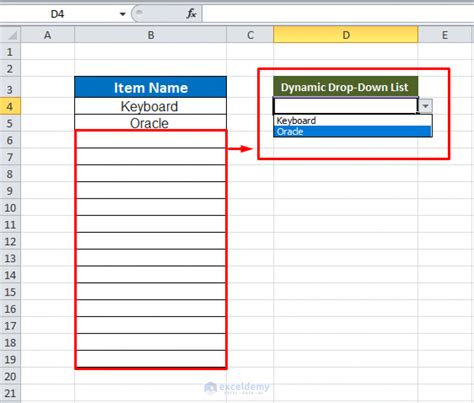Image resolution: width=474 pixels, height=403 pixels.
Task: Select cell D4
Action: click(346, 106)
